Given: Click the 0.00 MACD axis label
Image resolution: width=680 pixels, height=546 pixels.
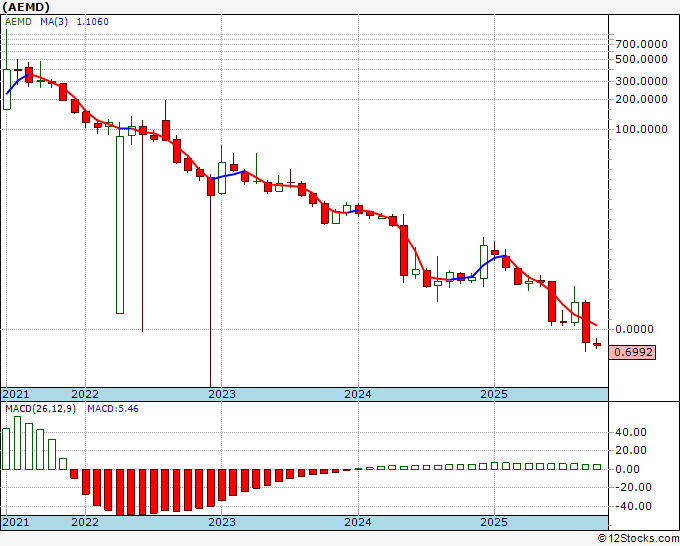Looking at the screenshot, I should tap(630, 469).
